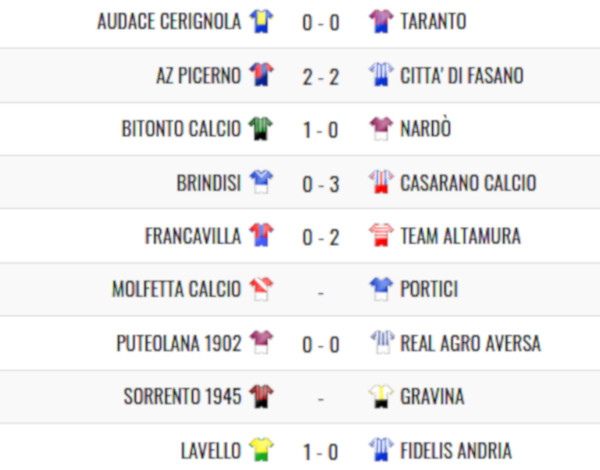
Task: Click the Team Altamura red-striped jersey icon
Action: [381, 236]
